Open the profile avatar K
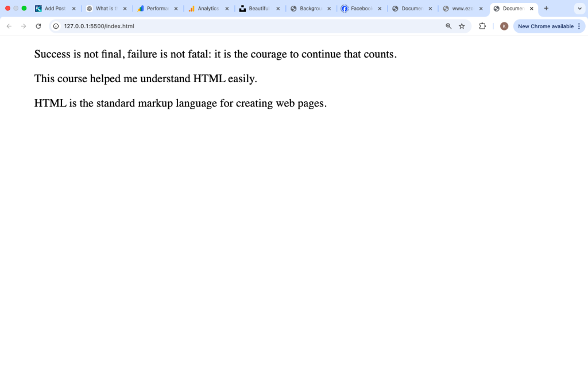This screenshot has width=588, height=368. click(x=504, y=26)
